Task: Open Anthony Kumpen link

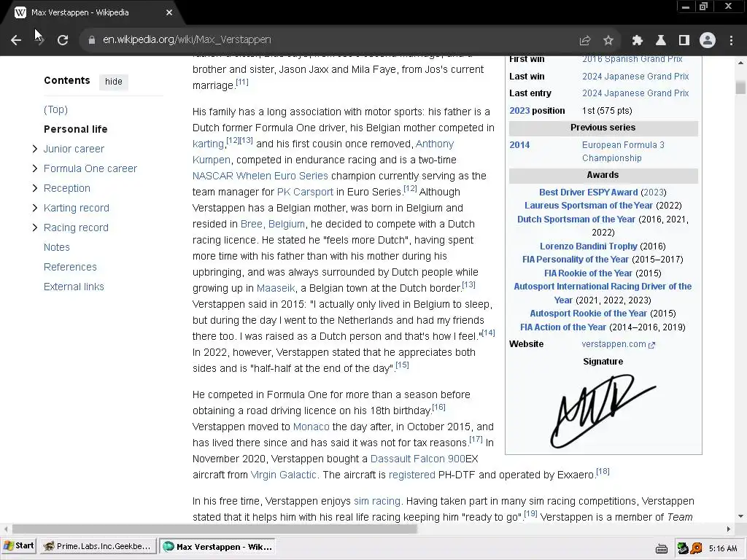Action: [x=435, y=144]
